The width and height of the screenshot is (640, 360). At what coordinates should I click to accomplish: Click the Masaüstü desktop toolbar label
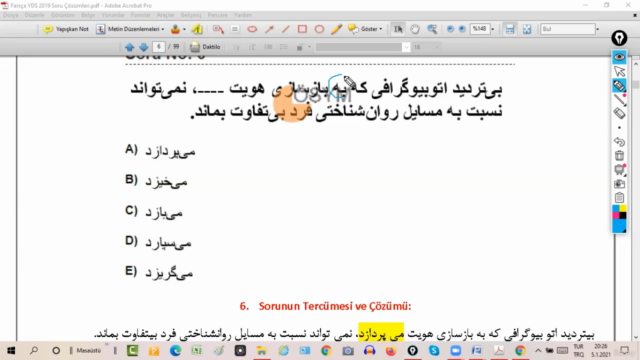pos(88,351)
